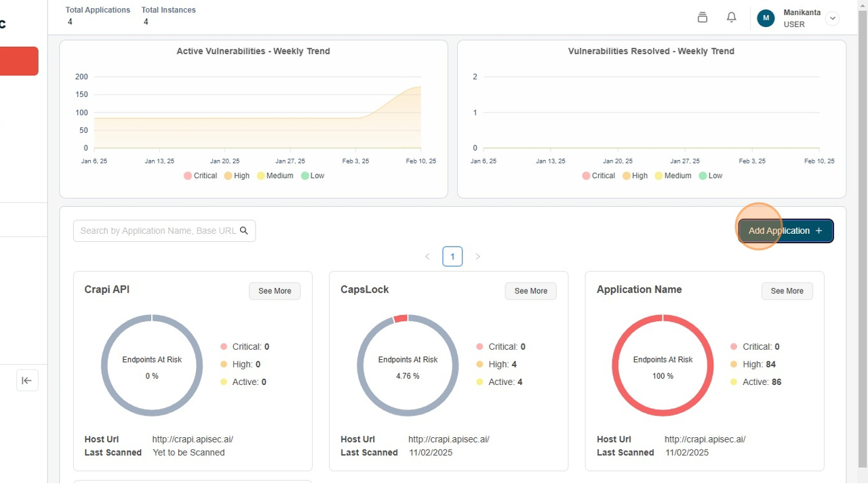Expand the user profile dropdown chevron
This screenshot has width=868, height=488.
[832, 18]
